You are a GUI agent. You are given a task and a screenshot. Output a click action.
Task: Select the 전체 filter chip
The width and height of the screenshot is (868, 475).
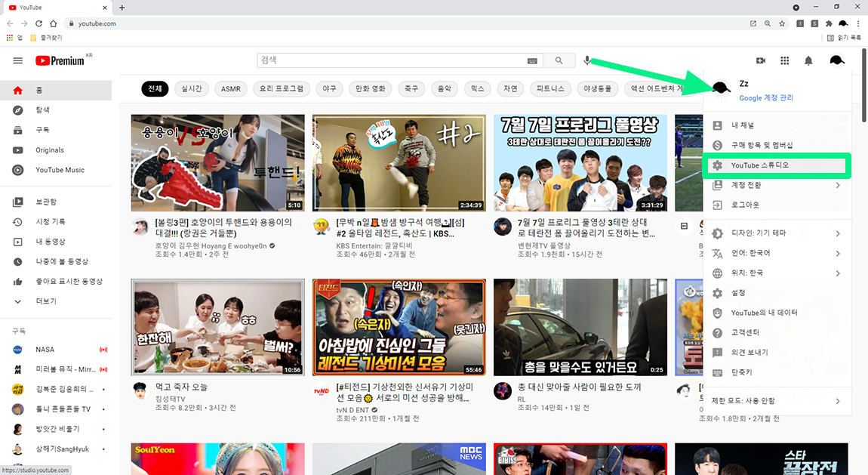pyautogui.click(x=155, y=88)
